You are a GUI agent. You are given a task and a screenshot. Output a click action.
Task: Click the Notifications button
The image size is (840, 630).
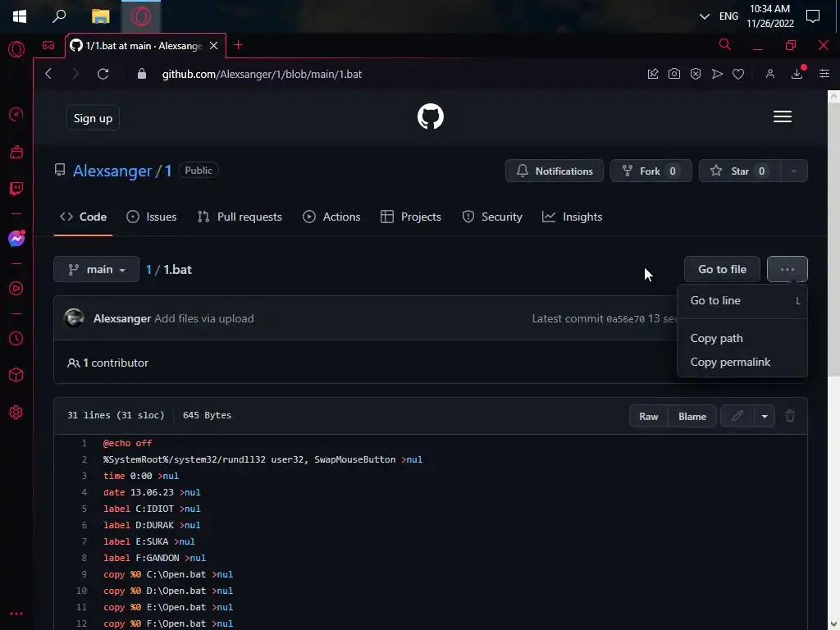555,171
